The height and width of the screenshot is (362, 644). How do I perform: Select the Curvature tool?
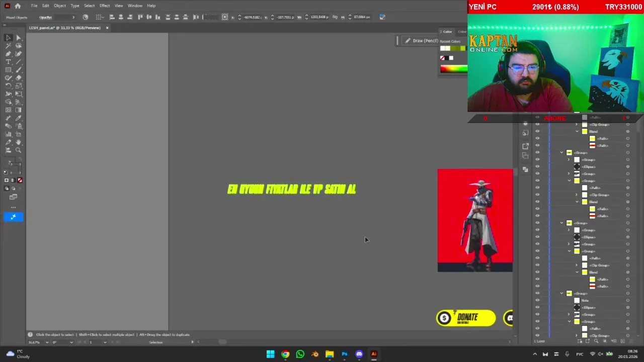(19, 54)
